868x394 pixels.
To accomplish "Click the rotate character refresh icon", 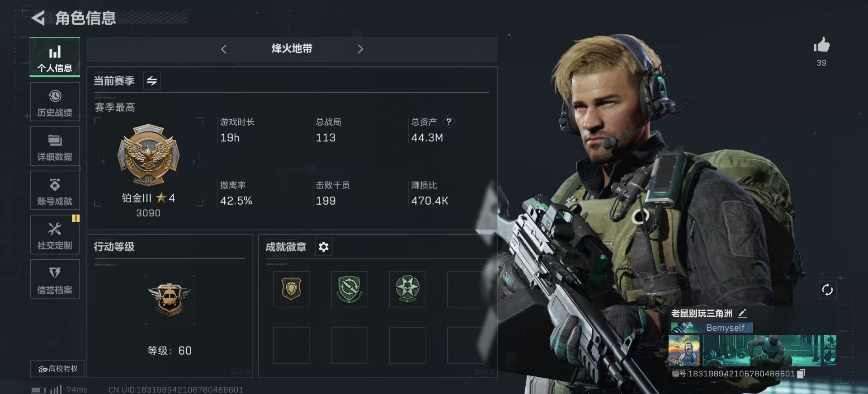I will tap(827, 290).
